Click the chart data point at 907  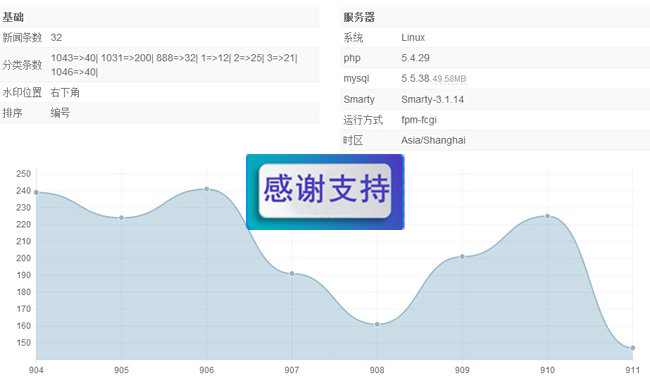tap(292, 274)
